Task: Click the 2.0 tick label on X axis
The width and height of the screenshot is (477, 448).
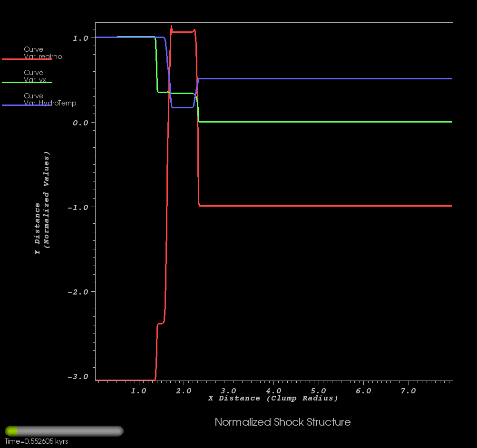Action: click(x=184, y=391)
